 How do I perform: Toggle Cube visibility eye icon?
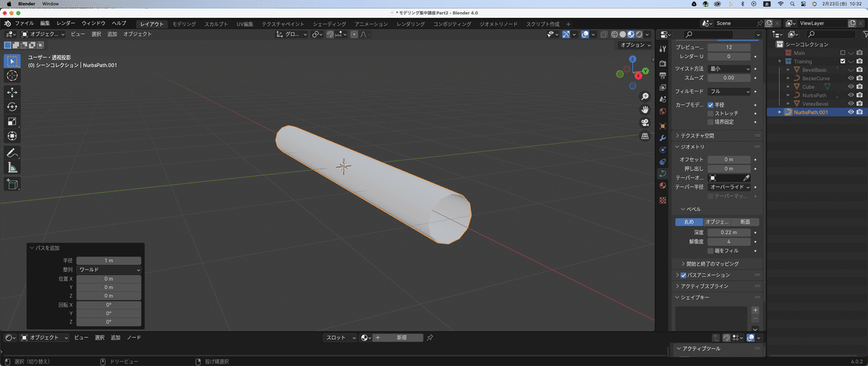pyautogui.click(x=851, y=87)
